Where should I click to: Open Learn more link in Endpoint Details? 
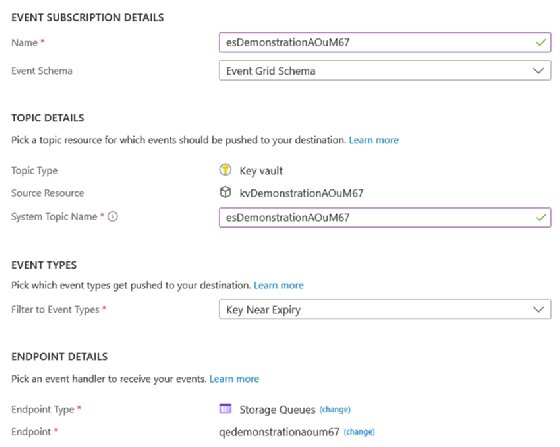coord(234,379)
